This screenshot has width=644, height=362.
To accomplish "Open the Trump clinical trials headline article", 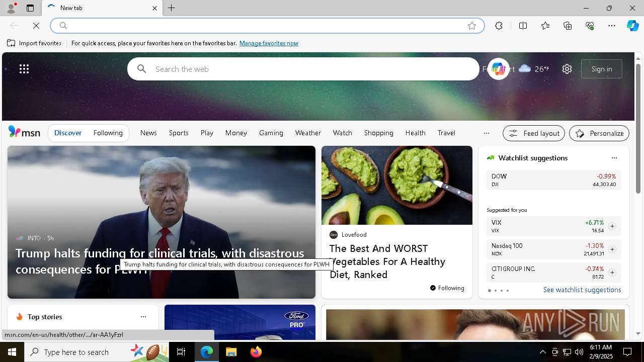I will [x=159, y=261].
